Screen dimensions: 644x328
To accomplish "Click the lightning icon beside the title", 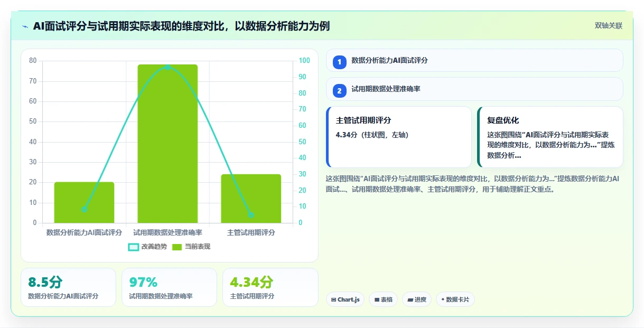I will [25, 26].
